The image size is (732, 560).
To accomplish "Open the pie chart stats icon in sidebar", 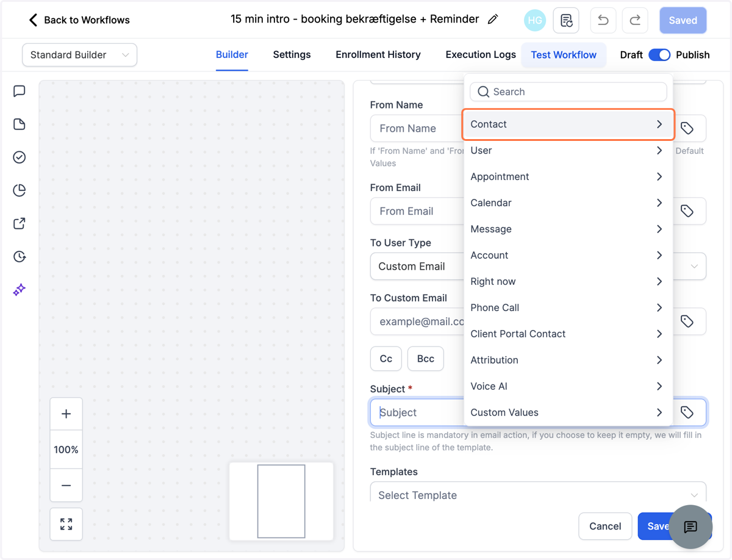I will (x=20, y=190).
